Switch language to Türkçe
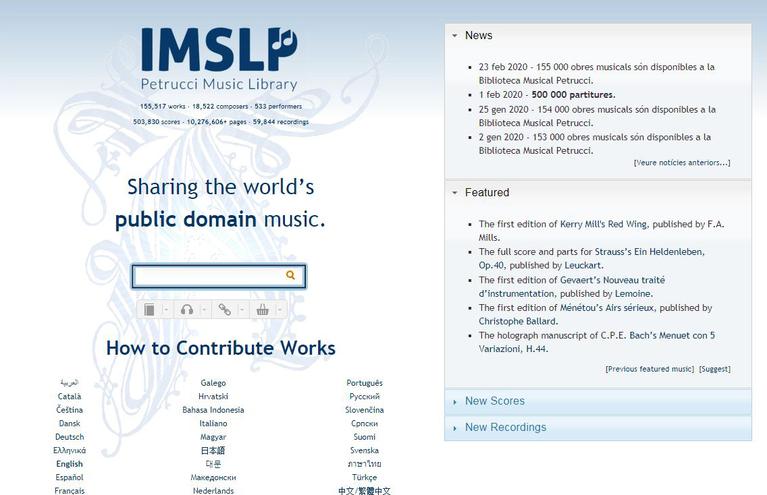 (x=364, y=477)
